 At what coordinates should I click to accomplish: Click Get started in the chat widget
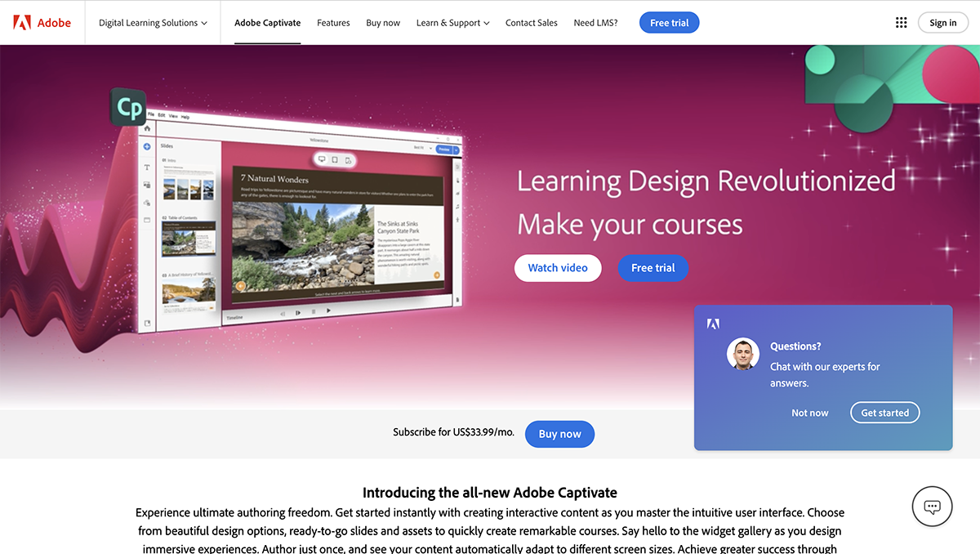884,413
